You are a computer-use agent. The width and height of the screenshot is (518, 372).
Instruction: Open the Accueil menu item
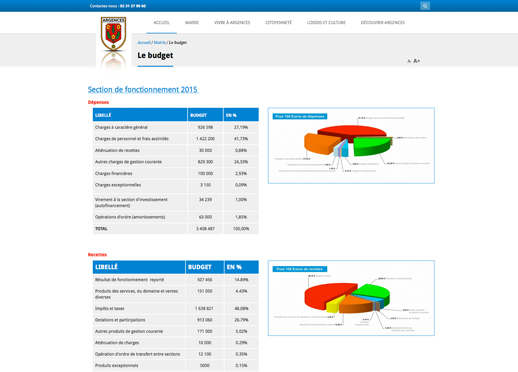[x=161, y=23]
